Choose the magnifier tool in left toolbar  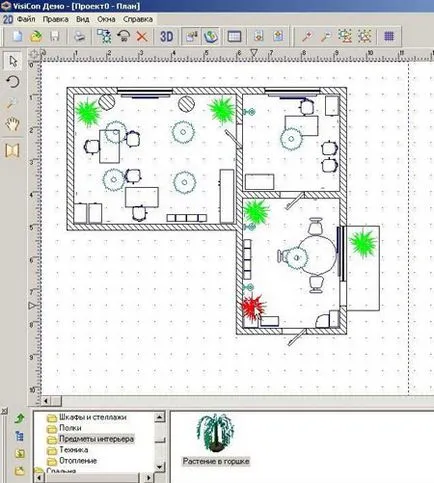coord(13,103)
